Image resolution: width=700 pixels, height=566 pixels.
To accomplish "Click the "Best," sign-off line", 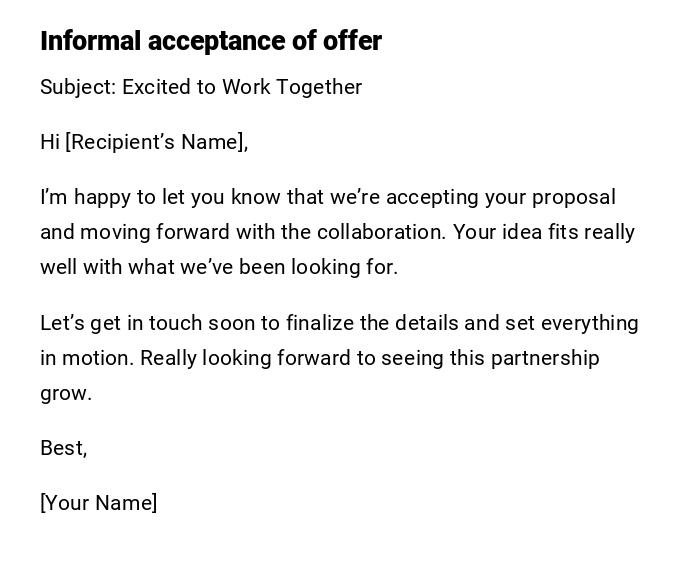I will (64, 448).
